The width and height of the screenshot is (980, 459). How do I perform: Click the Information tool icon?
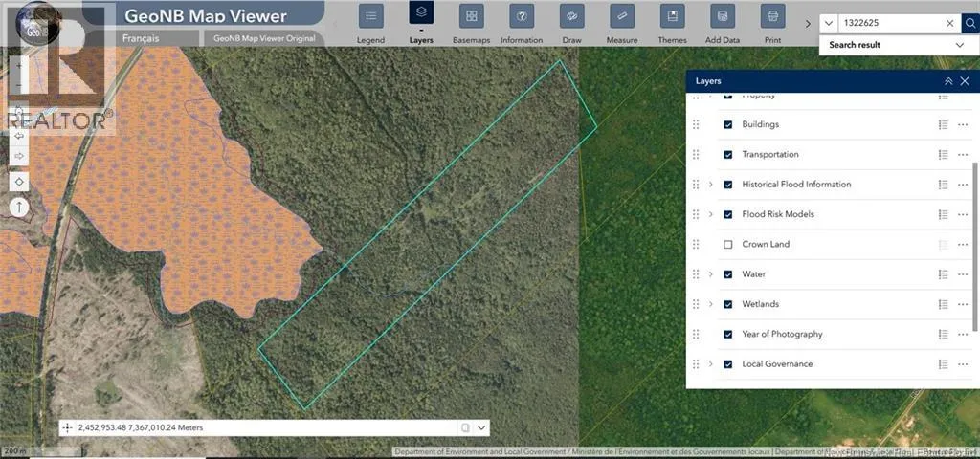tap(522, 16)
